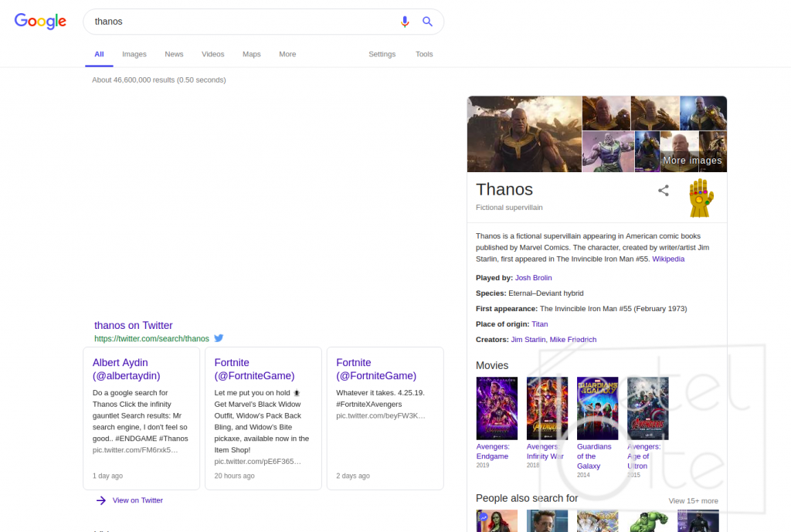Open search Tools
The height and width of the screenshot is (532, 791).
[424, 54]
